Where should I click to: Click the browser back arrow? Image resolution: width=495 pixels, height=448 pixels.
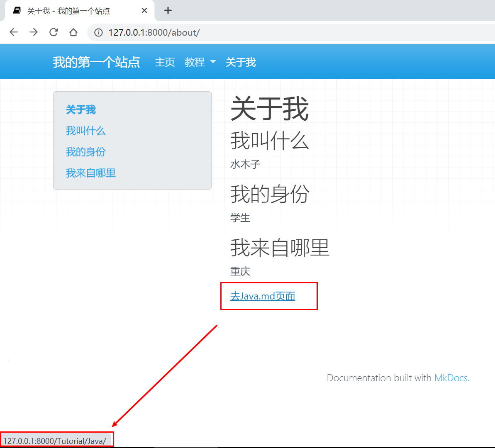click(x=14, y=32)
